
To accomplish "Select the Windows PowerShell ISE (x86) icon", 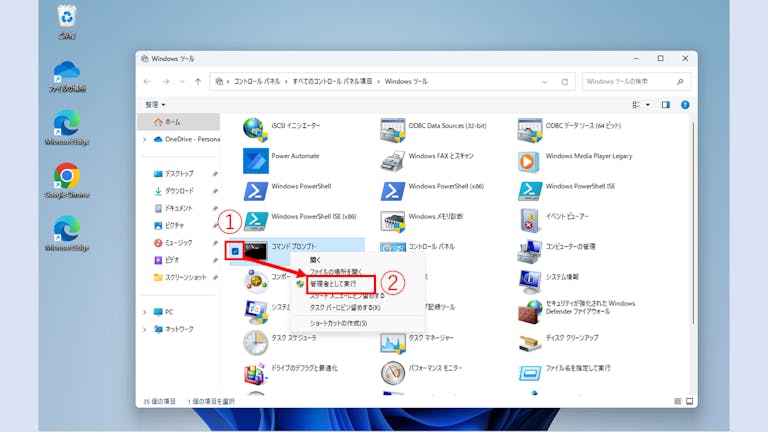I will point(255,221).
